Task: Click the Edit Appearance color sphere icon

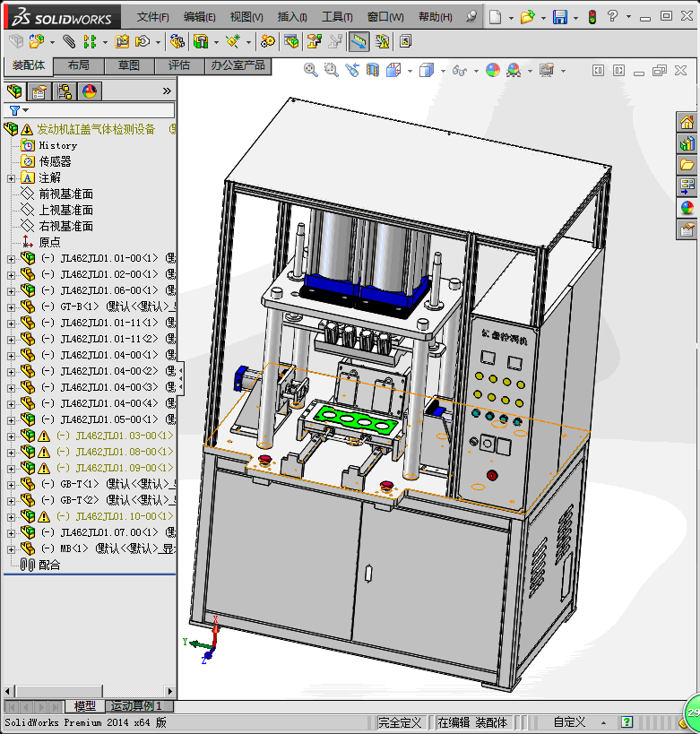Action: 492,70
